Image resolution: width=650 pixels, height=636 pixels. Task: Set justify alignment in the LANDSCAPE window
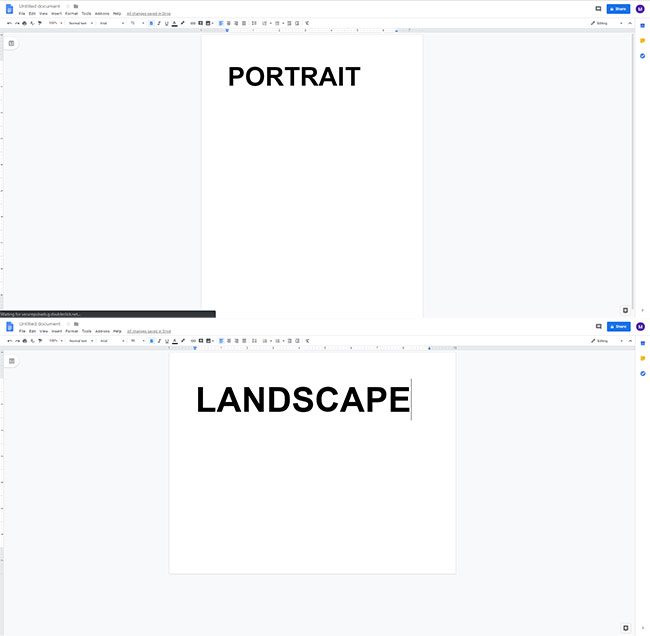pyautogui.click(x=244, y=341)
